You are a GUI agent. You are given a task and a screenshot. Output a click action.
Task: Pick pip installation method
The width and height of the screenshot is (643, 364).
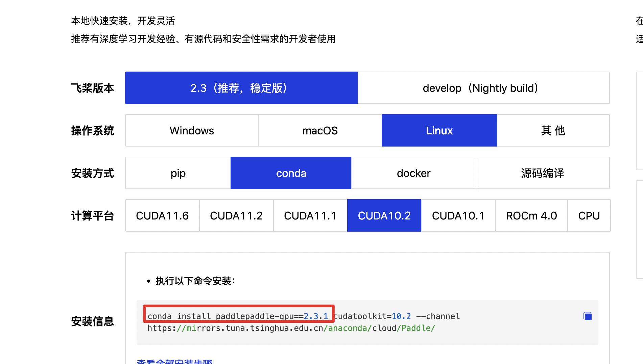coord(178,173)
